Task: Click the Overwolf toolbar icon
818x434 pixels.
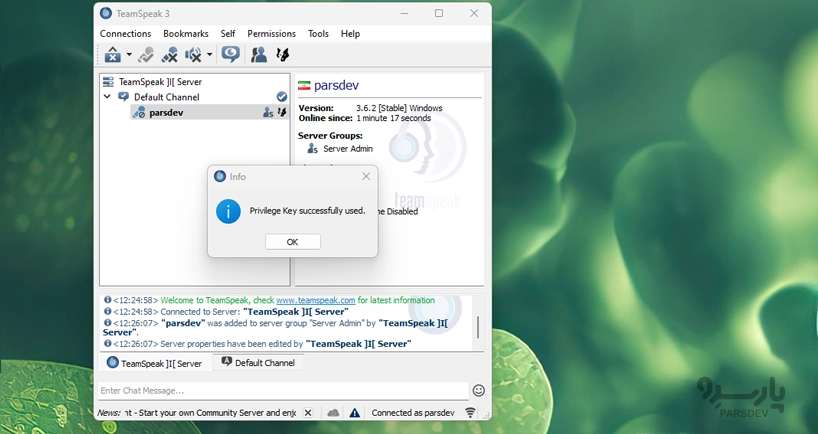Action: (x=283, y=55)
